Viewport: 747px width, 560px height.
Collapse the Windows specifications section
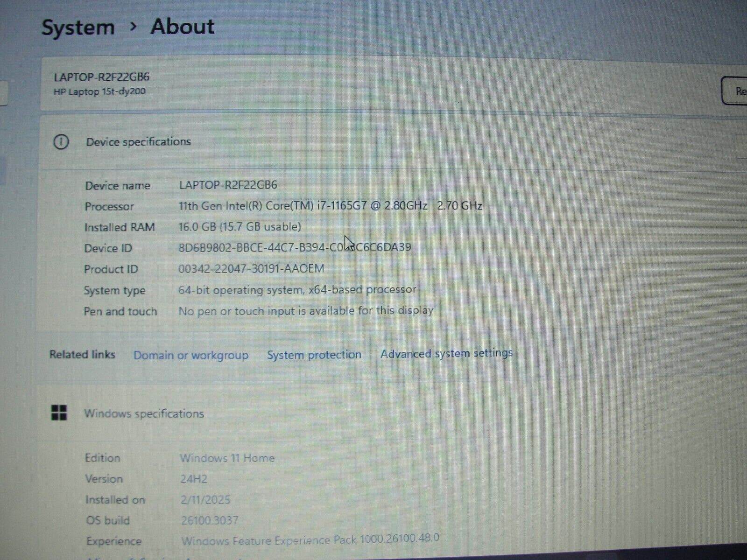click(144, 413)
